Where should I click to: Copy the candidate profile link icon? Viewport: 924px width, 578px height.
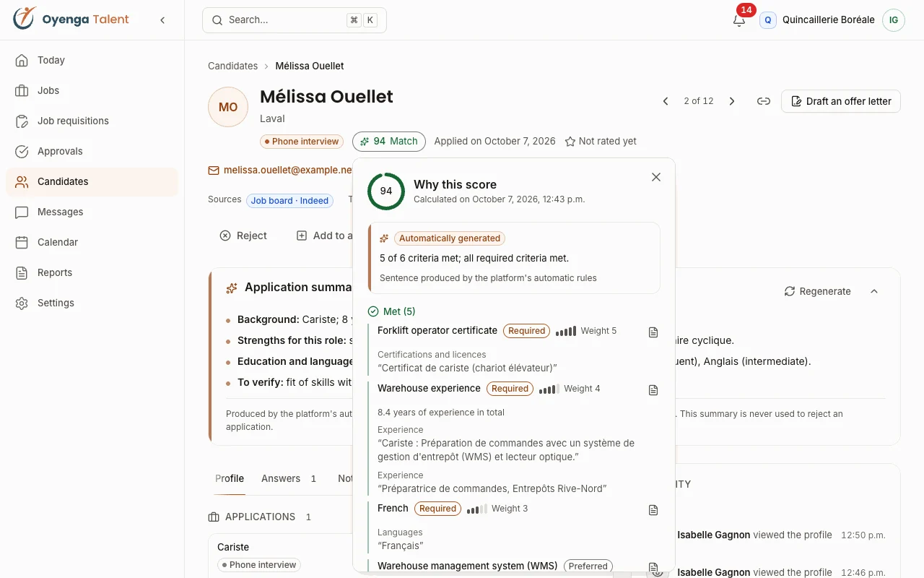click(764, 101)
